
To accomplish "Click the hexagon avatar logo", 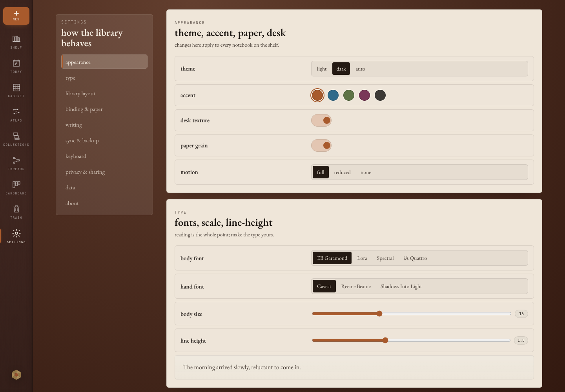I will [x=16, y=375].
